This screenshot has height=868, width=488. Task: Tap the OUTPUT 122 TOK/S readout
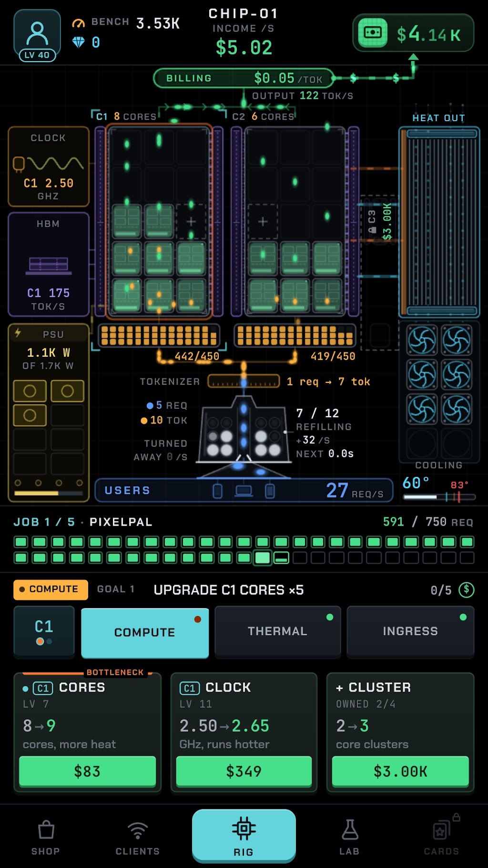(x=303, y=95)
